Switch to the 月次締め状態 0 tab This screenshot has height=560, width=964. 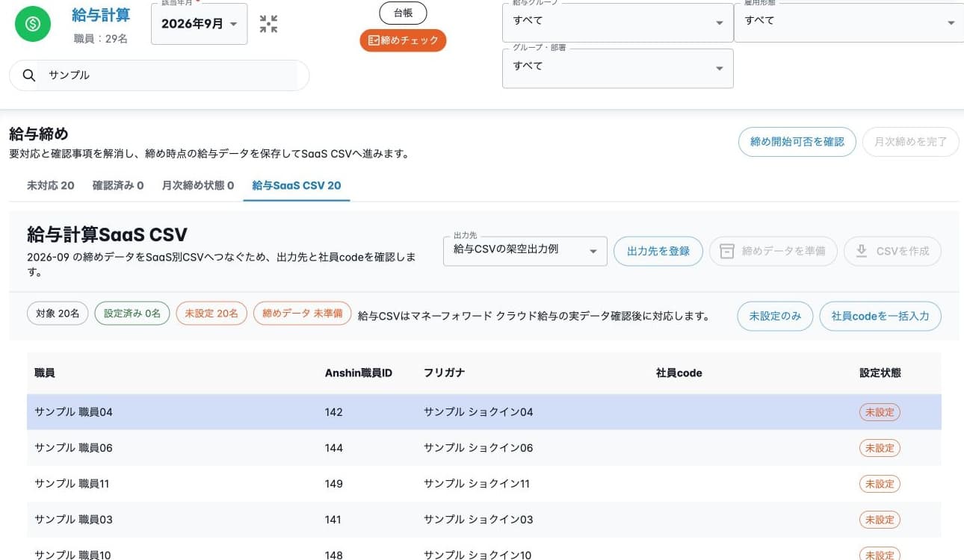pyautogui.click(x=198, y=185)
